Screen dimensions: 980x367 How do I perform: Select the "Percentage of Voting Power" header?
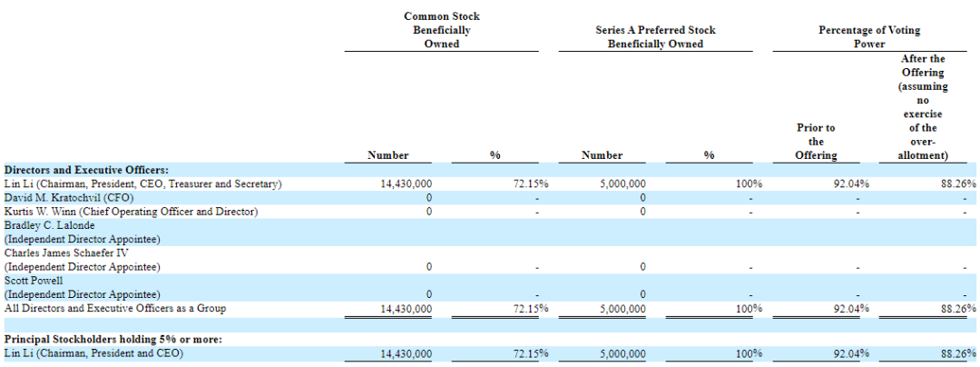pyautogui.click(x=857, y=36)
